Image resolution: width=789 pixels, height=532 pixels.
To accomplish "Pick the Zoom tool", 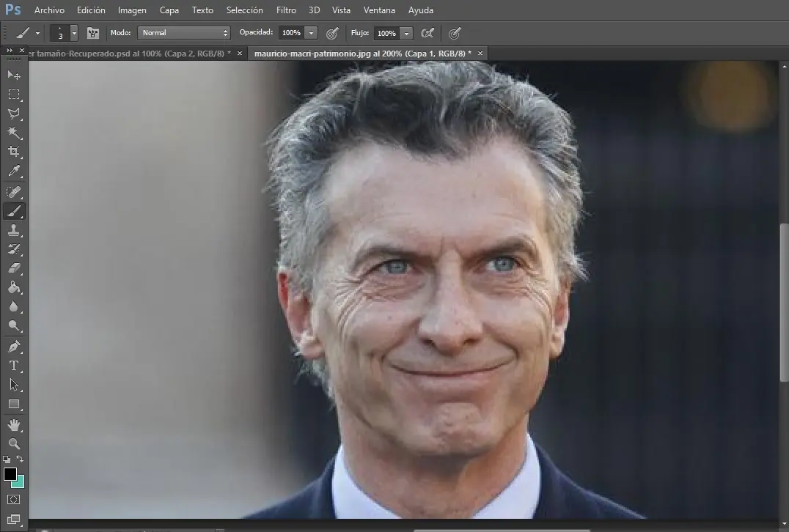I will [14, 443].
